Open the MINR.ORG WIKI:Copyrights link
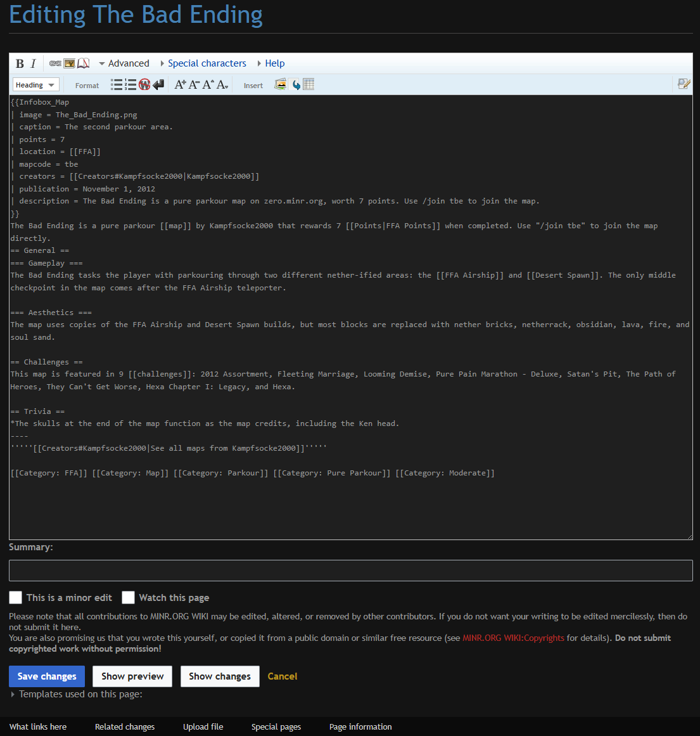Image resolution: width=700 pixels, height=736 pixels. (x=513, y=638)
